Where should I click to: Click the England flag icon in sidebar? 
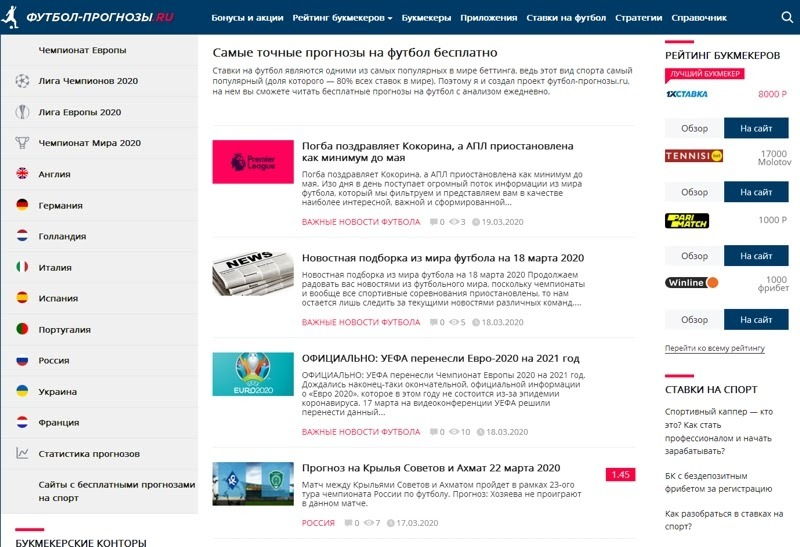coord(22,174)
